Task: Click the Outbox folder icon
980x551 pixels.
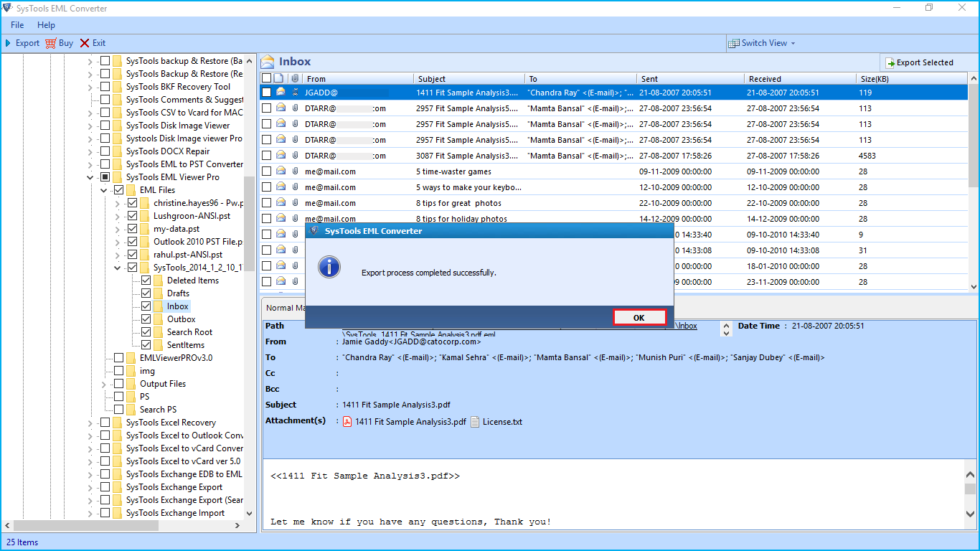Action: (x=159, y=319)
